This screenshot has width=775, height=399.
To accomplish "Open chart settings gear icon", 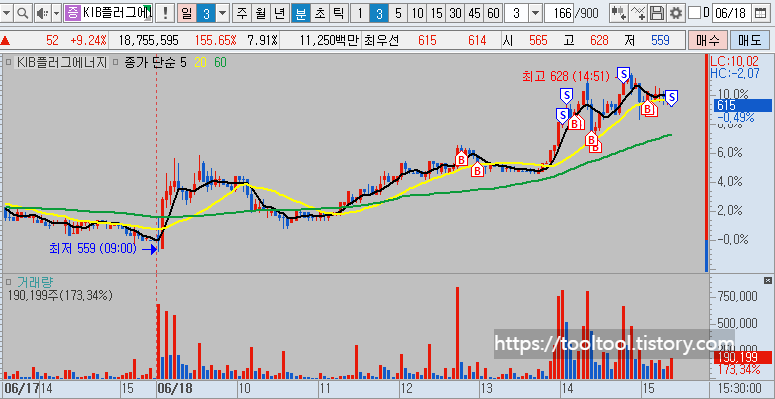I will coord(676,13).
